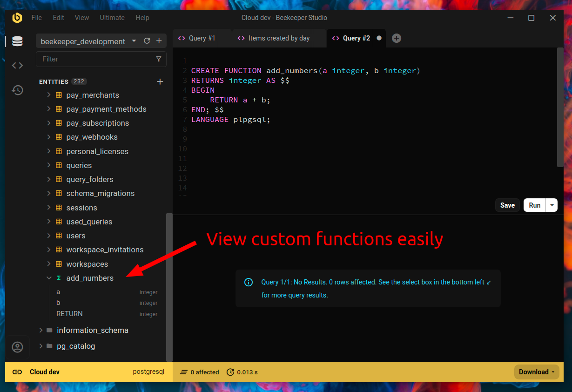Click the queries table icon

(x=59, y=165)
